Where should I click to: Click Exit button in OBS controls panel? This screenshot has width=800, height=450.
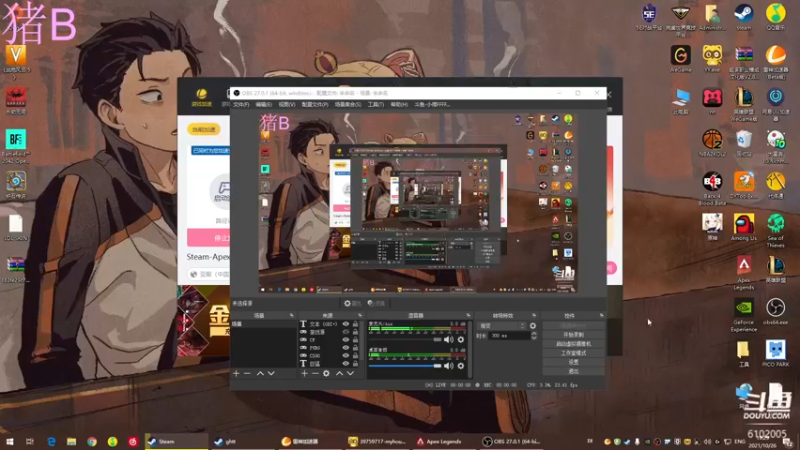(x=573, y=371)
